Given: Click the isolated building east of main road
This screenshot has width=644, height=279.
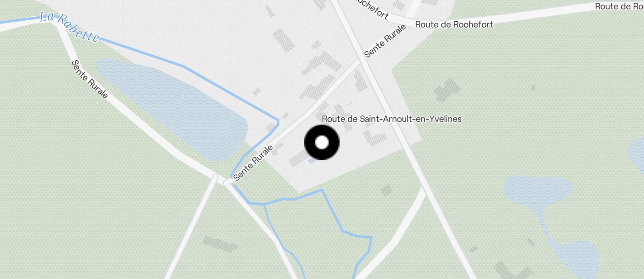Looking at the screenshot, I should [447, 90].
